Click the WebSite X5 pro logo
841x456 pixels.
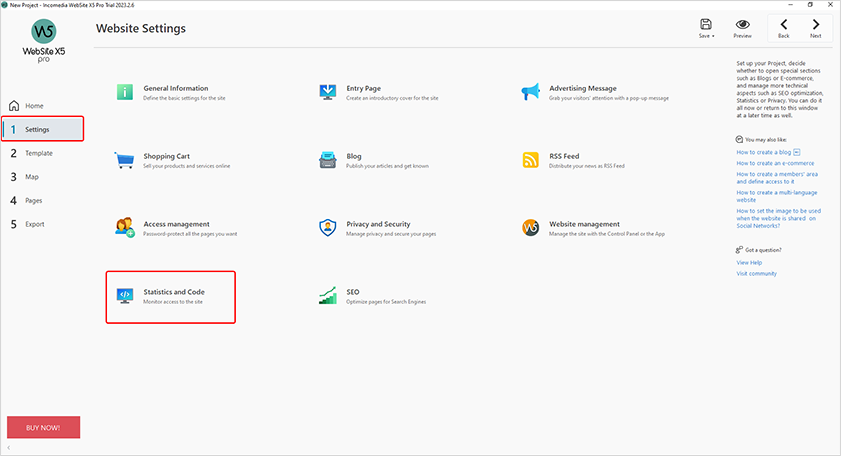point(43,40)
